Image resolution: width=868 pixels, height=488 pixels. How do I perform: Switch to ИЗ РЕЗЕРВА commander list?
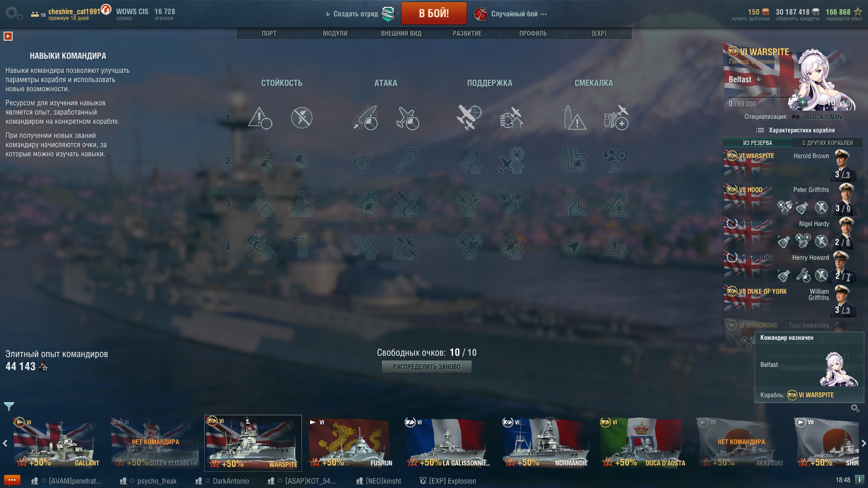tap(757, 143)
